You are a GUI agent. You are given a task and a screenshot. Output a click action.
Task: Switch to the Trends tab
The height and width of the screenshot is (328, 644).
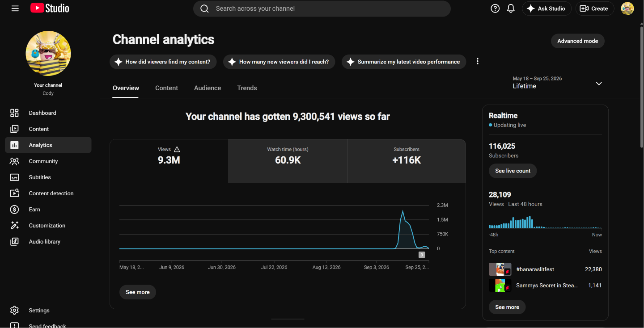point(247,88)
